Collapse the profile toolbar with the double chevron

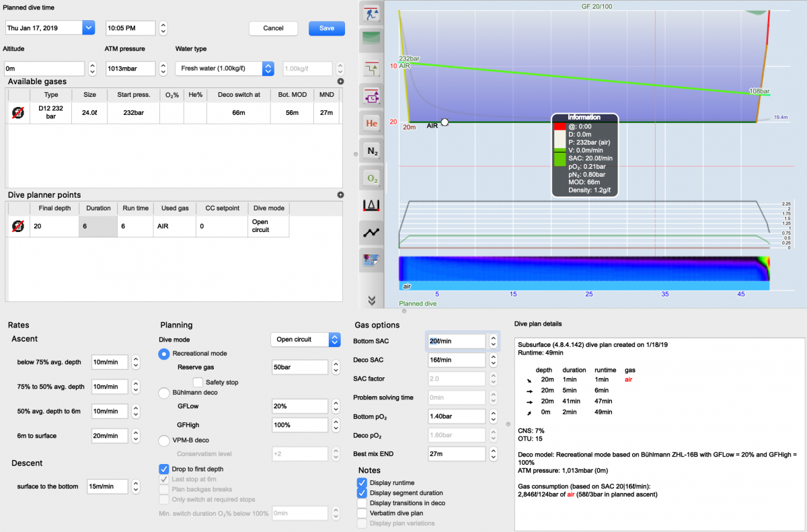coord(371,300)
